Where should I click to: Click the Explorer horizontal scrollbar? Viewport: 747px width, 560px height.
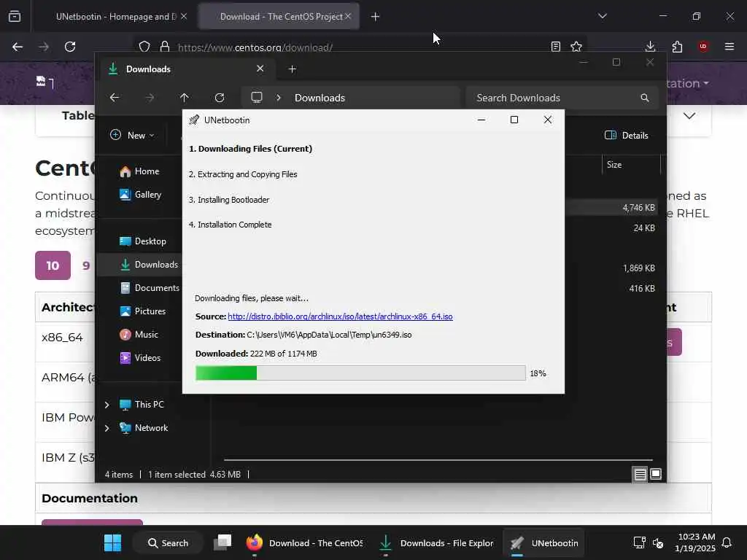(438, 460)
